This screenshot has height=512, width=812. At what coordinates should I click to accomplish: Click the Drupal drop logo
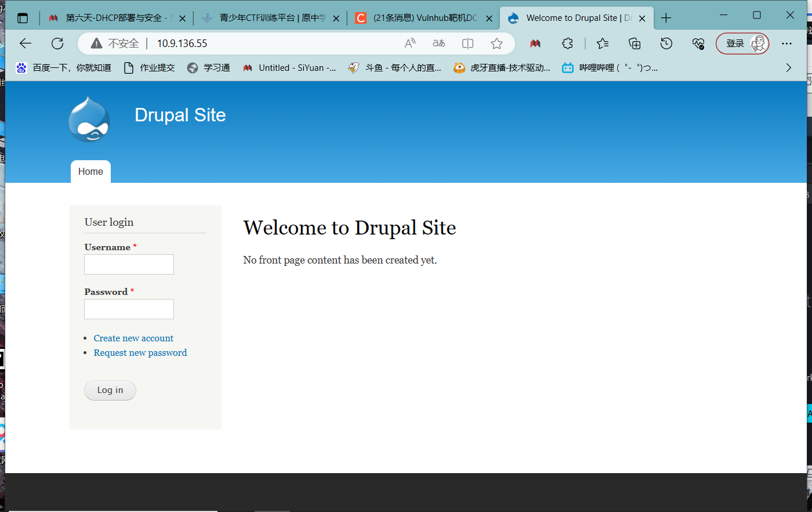click(89, 119)
